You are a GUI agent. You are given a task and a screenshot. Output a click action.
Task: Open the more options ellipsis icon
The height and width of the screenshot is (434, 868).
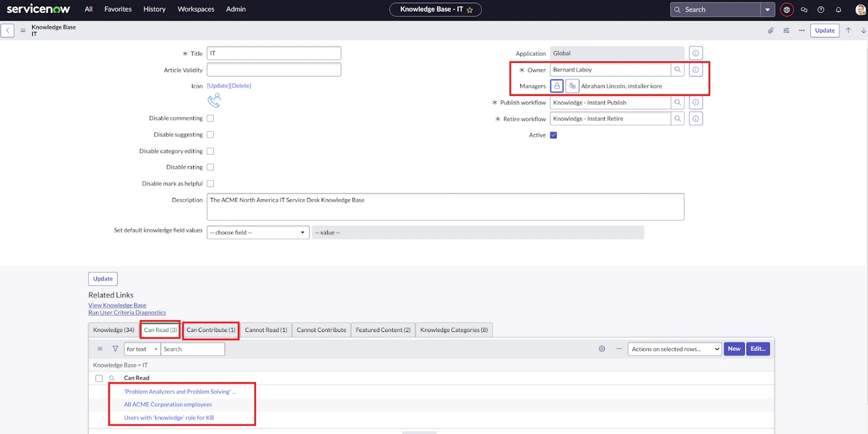(801, 30)
